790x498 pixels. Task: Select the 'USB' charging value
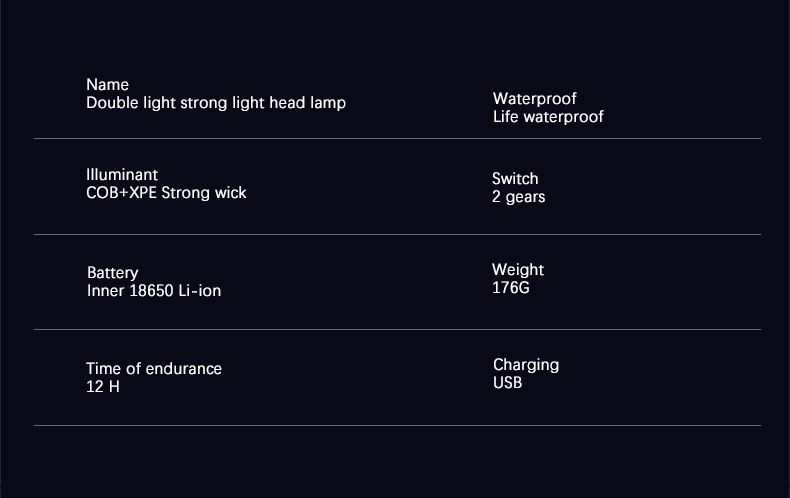tap(507, 383)
